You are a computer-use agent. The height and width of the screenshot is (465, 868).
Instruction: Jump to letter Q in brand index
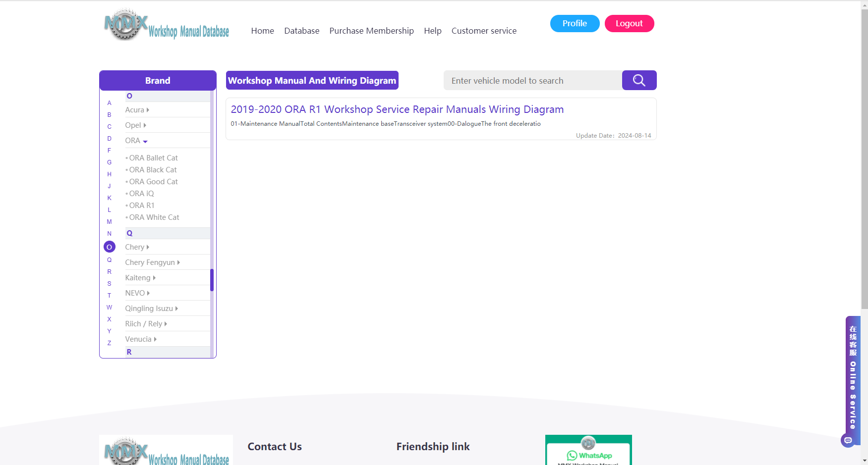[x=110, y=260]
